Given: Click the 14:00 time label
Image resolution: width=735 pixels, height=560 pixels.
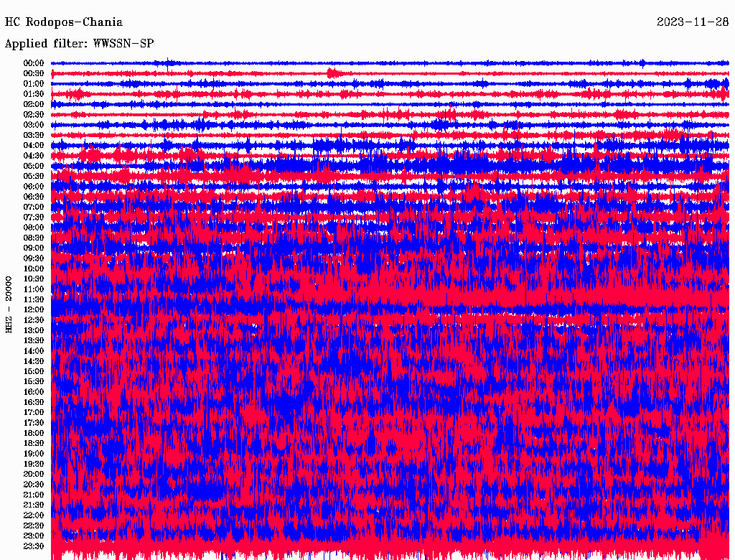Looking at the screenshot, I should (x=34, y=351).
